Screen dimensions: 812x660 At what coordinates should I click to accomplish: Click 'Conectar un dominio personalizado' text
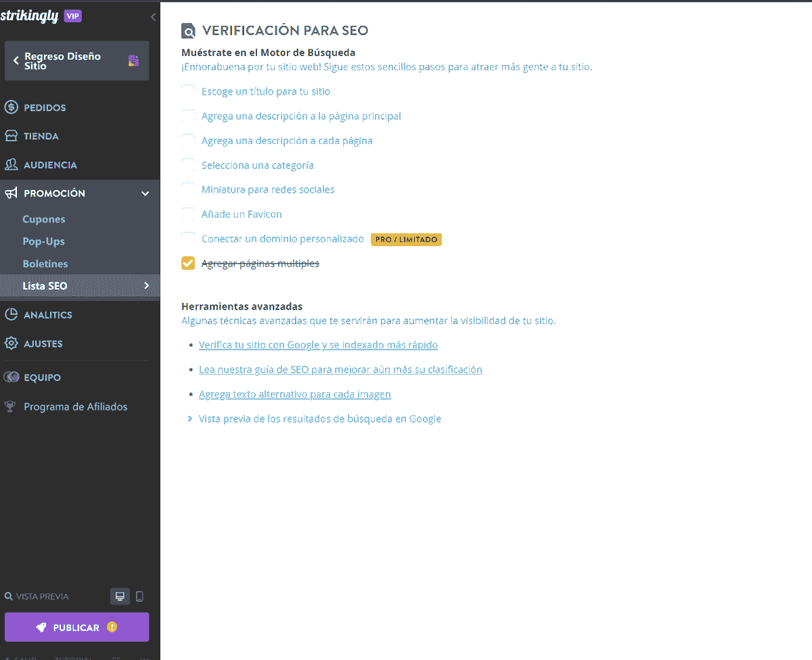coord(283,239)
